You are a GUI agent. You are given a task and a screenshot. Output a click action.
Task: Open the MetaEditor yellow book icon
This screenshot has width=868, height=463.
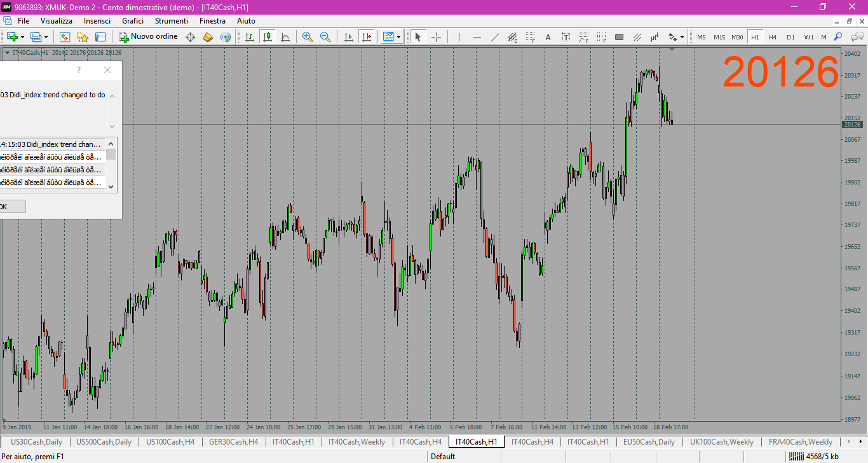208,37
